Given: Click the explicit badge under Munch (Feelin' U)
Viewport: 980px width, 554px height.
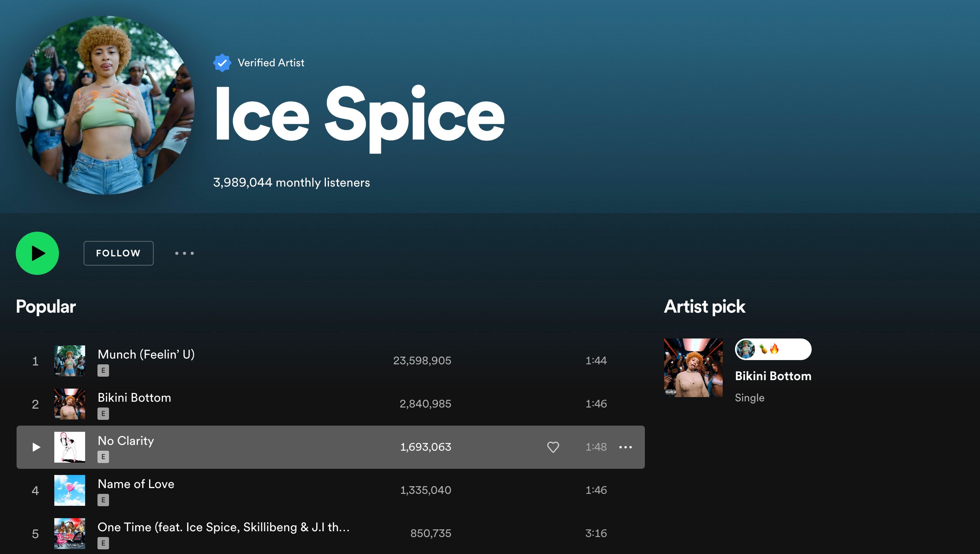Looking at the screenshot, I should click(x=103, y=370).
